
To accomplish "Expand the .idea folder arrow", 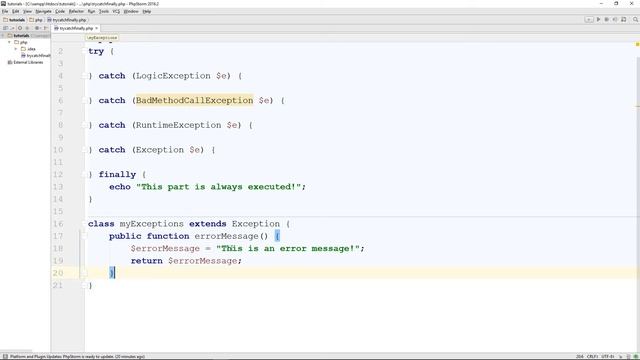I will 16,49.
